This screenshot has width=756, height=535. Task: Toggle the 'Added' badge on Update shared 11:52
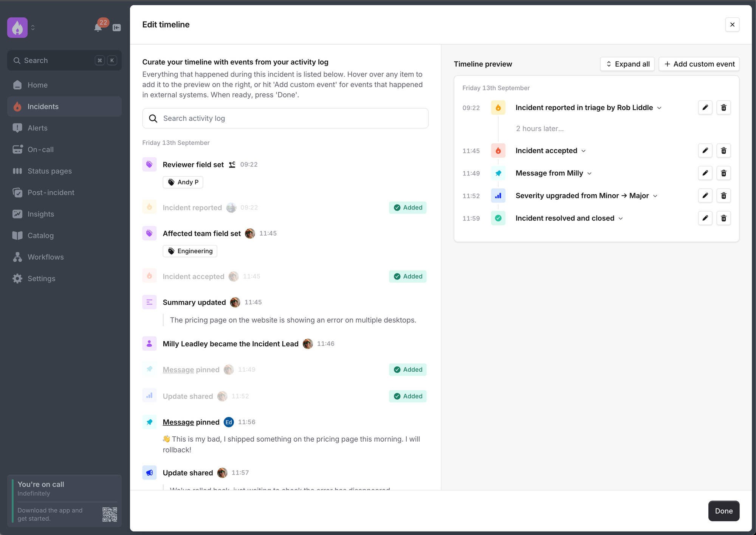pos(407,396)
